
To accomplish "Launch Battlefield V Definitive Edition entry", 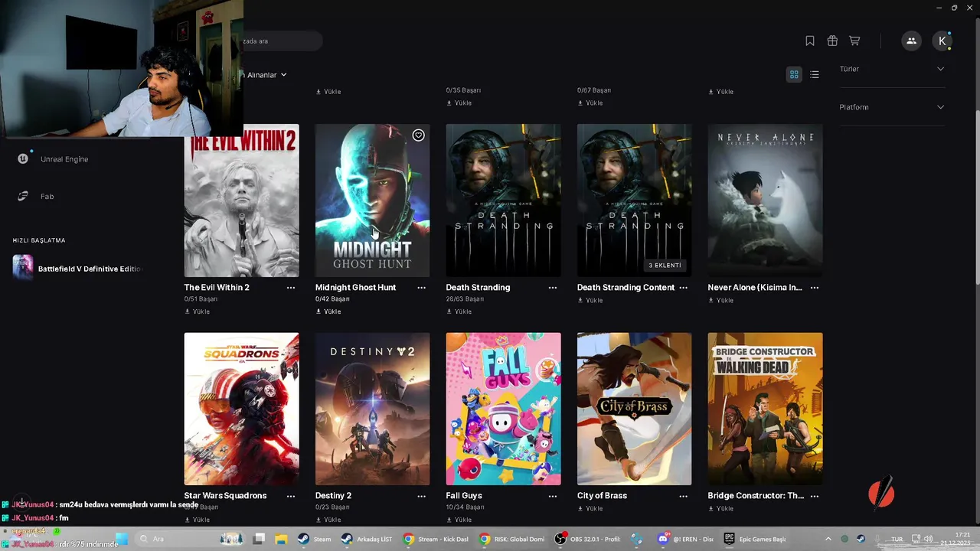I will pyautogui.click(x=78, y=269).
